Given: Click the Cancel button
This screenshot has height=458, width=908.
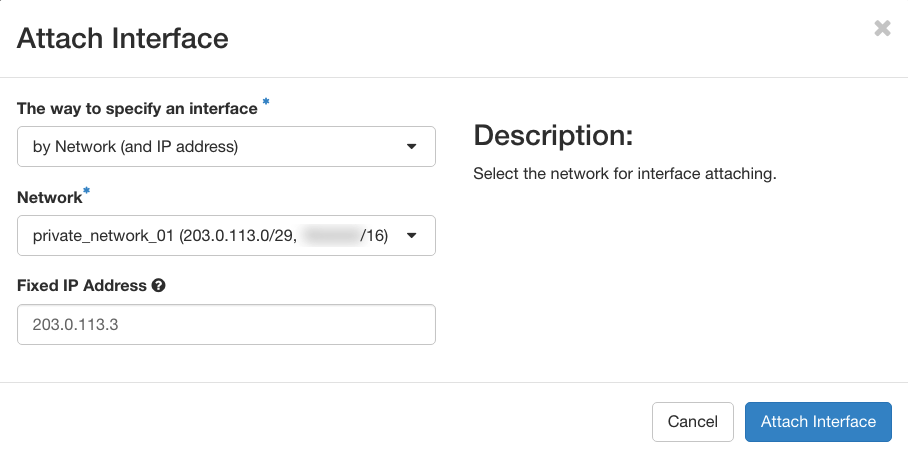Looking at the screenshot, I should [693, 422].
